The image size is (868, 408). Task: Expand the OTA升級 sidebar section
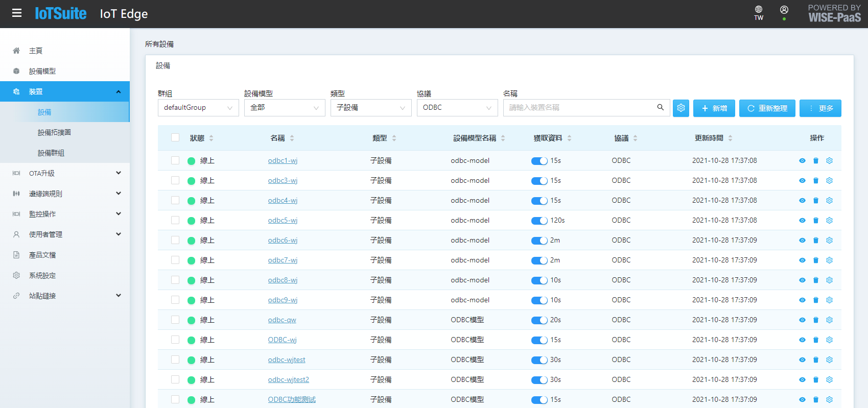click(x=65, y=173)
